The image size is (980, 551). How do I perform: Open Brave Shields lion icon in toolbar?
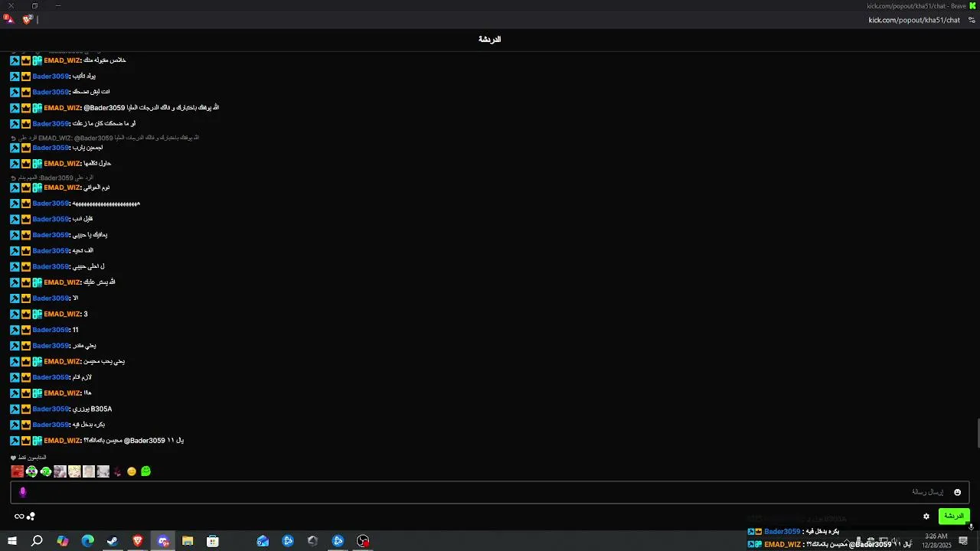(x=28, y=19)
